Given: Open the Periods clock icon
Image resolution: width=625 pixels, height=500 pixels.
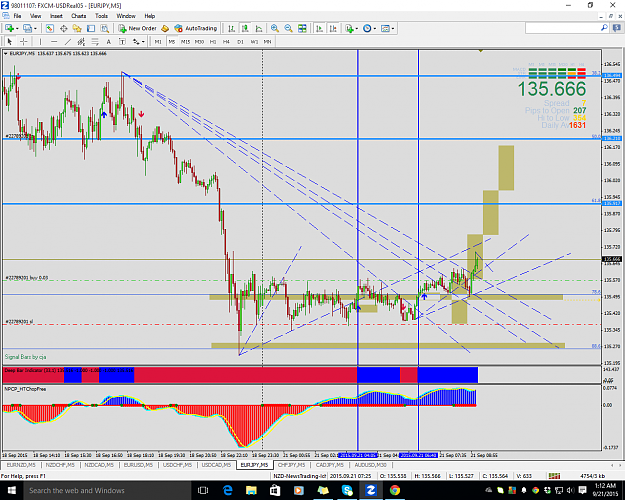Looking at the screenshot, I should pyautogui.click(x=367, y=28).
